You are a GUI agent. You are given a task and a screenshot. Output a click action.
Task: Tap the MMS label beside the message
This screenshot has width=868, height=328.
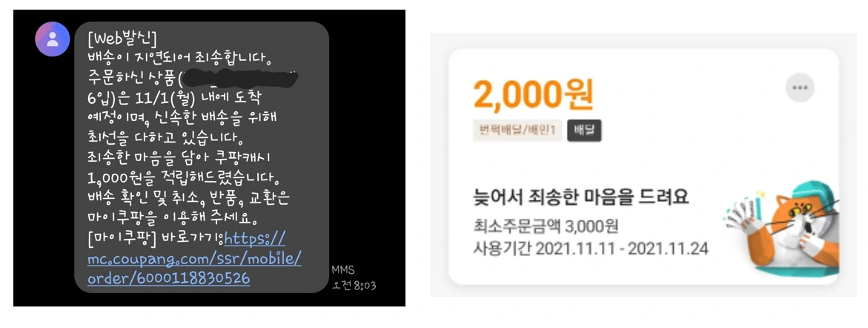[343, 270]
